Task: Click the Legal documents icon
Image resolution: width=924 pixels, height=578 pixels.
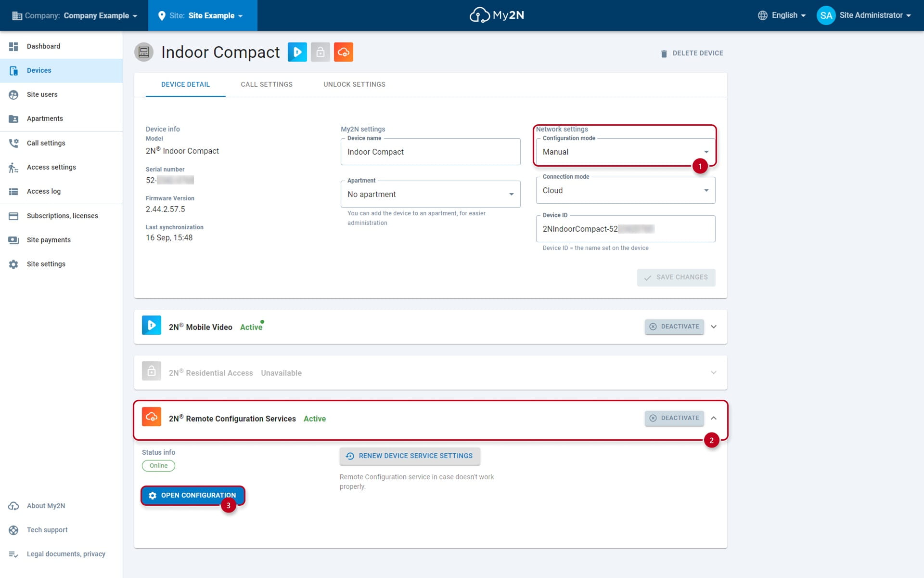Action: [x=13, y=554]
